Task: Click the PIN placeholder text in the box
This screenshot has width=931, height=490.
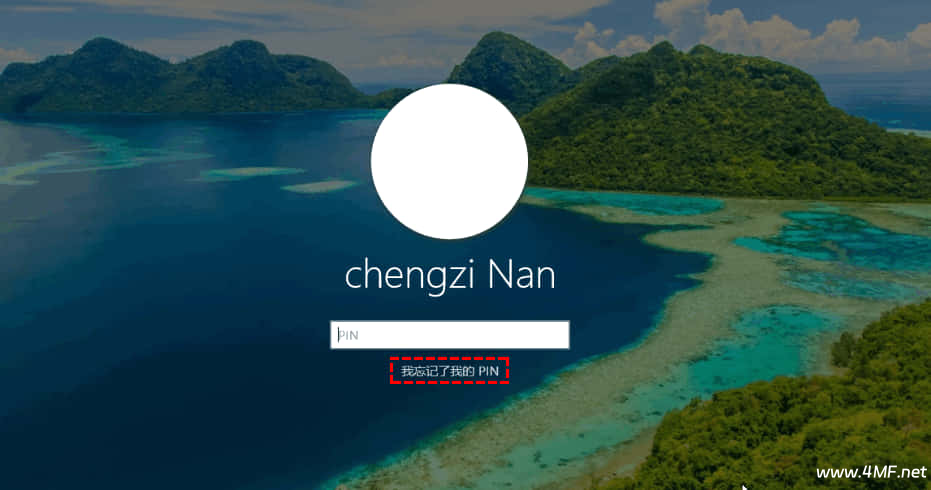Action: (349, 336)
